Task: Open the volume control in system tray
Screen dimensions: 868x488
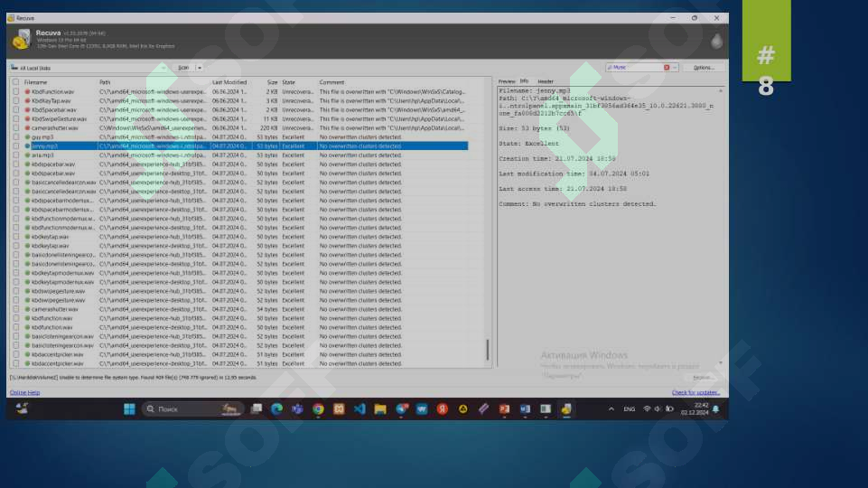Action: [658, 409]
